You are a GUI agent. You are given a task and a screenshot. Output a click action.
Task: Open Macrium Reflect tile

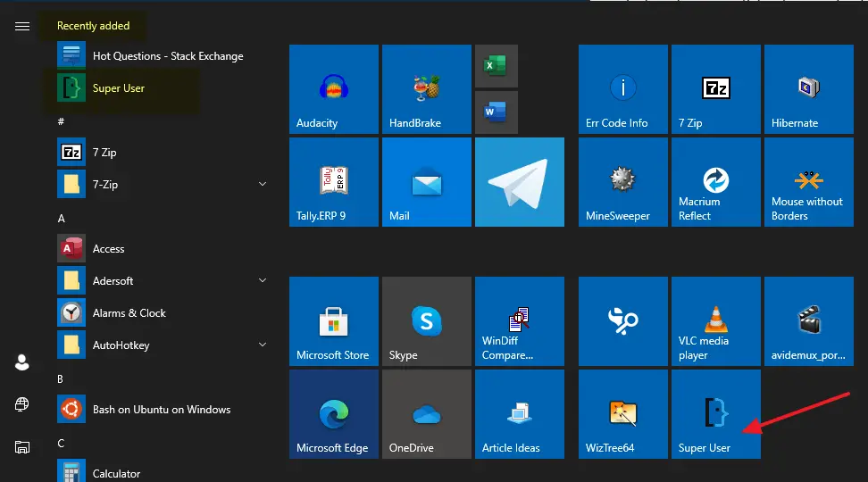click(716, 182)
